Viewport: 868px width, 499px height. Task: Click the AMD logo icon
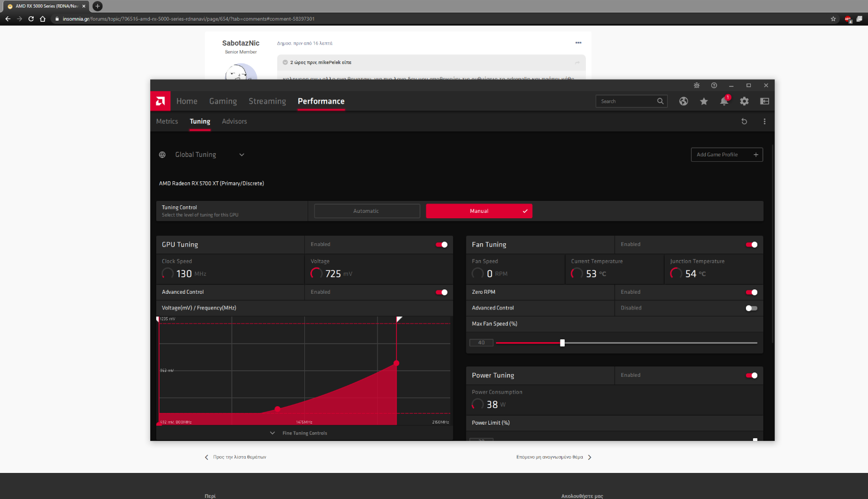coord(161,101)
